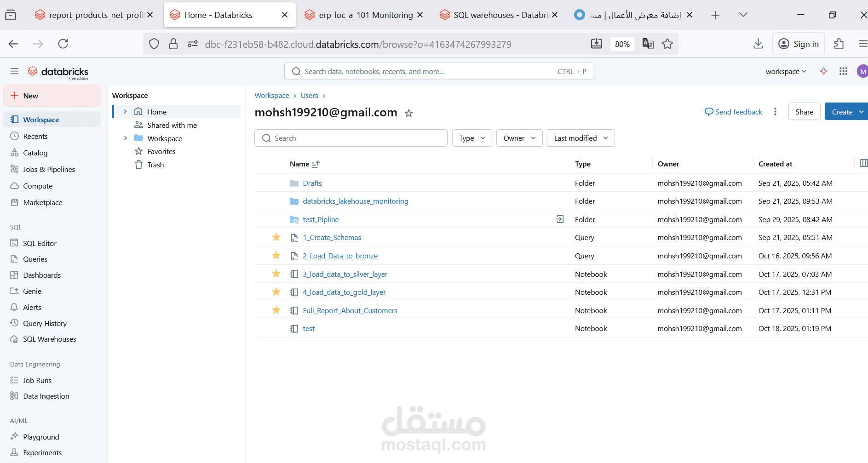Screen dimensions: 868x463
Task: Switch to the SQL warehouses tab
Action: (498, 15)
